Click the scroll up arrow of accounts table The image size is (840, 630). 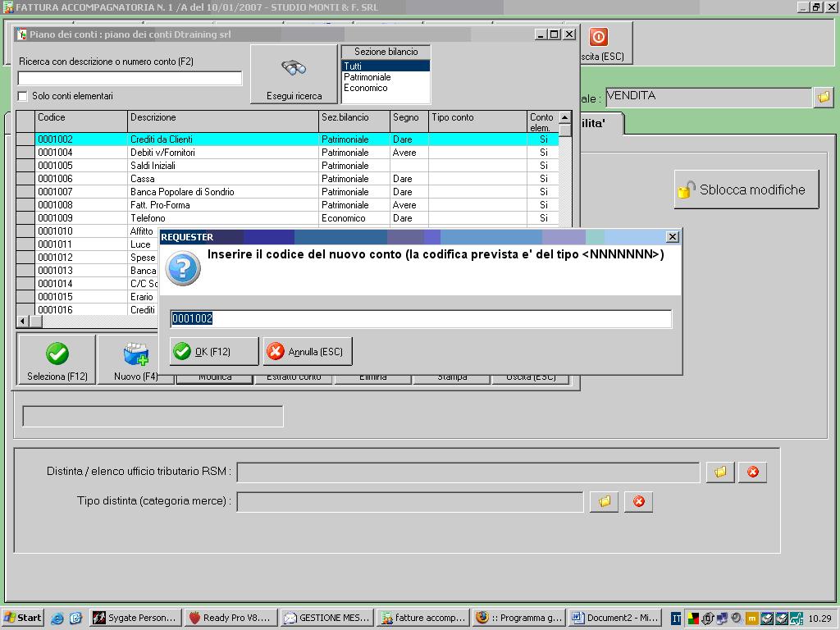[x=564, y=116]
